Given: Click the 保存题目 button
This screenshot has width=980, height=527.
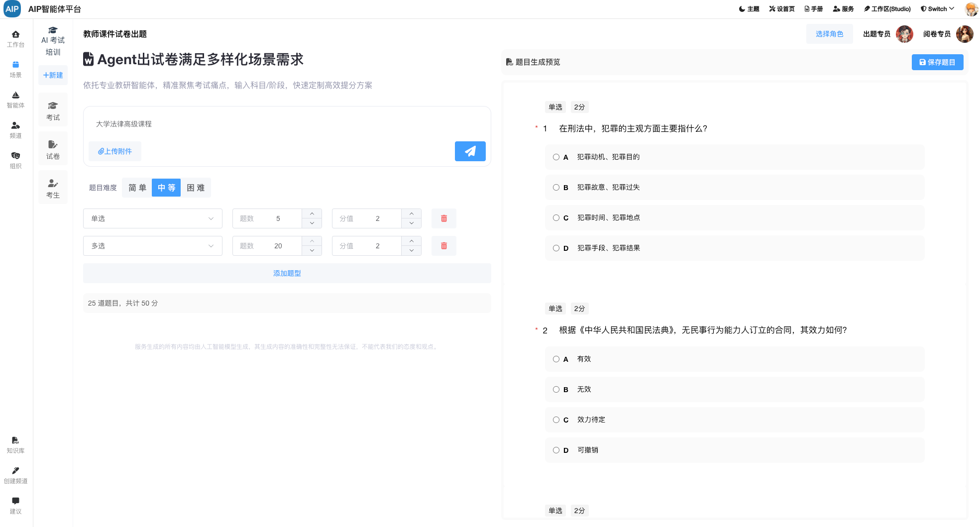Looking at the screenshot, I should [937, 62].
